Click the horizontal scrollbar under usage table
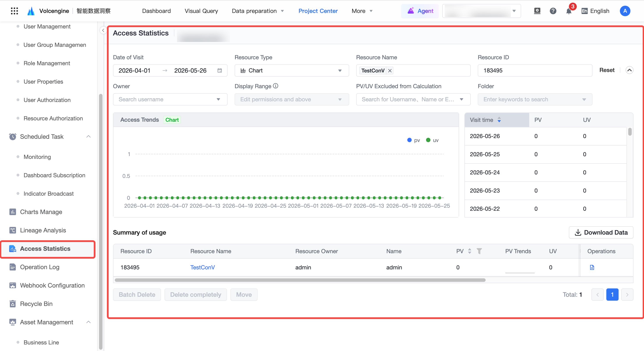This screenshot has height=351, width=644. (300, 280)
